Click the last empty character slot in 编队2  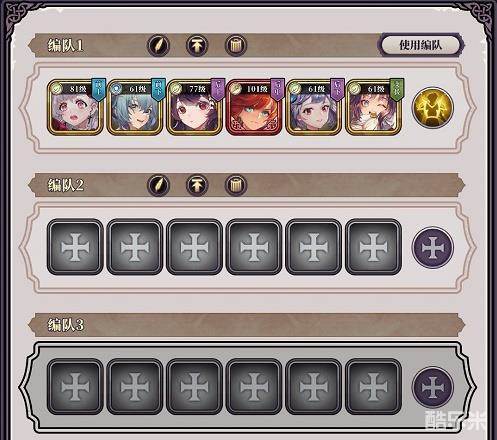(x=374, y=247)
